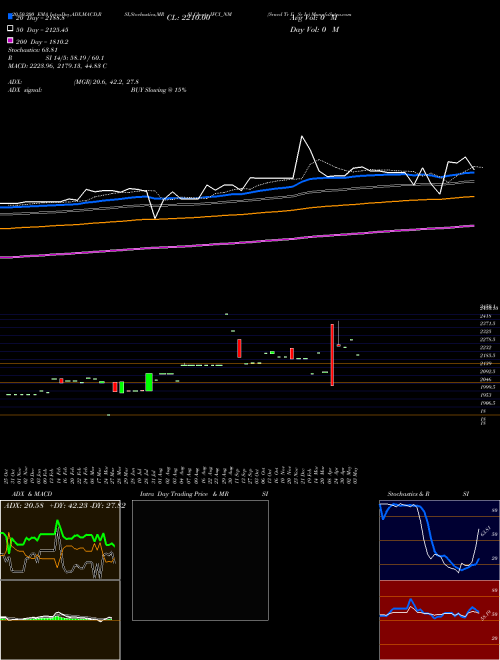This screenshot has height=660, width=500.
Task: Click the 1953 price axis label
Action: 486,395
